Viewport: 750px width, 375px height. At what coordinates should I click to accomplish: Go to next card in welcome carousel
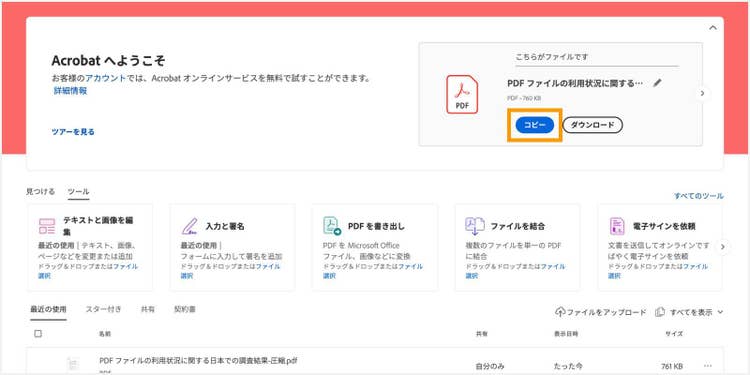[x=702, y=93]
